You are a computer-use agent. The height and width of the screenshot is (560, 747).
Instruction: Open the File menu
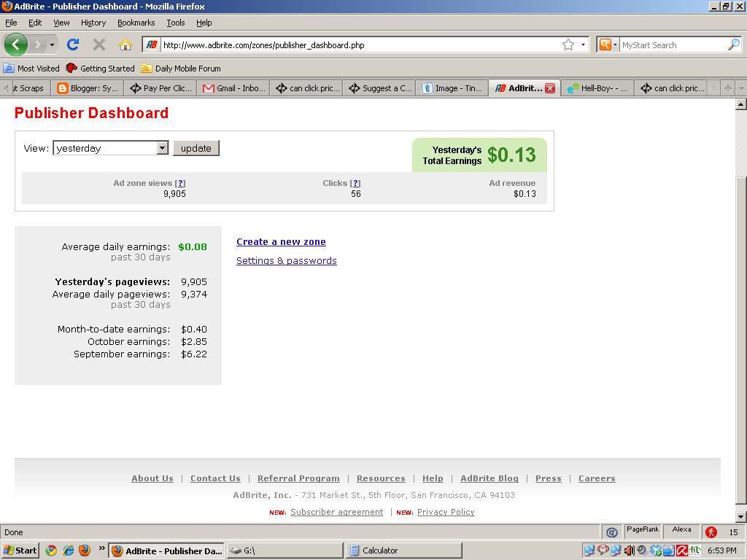[x=11, y=23]
